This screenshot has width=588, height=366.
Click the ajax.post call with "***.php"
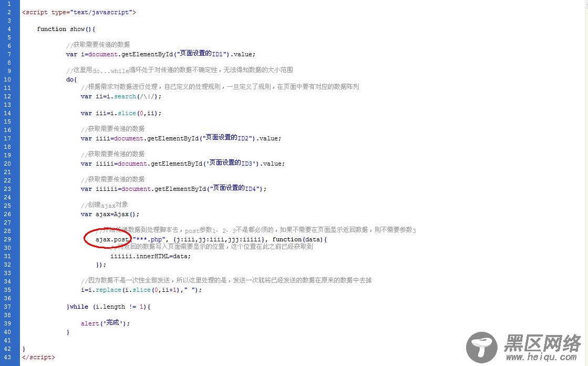tap(211, 239)
